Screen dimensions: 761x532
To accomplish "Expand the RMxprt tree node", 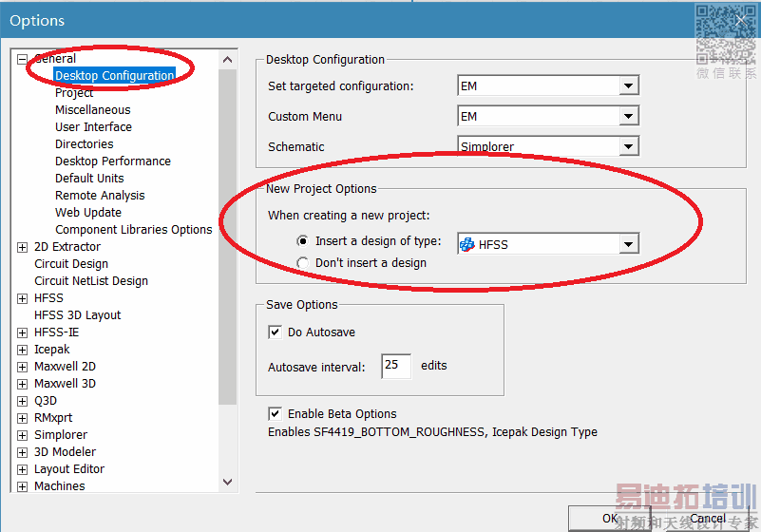I will point(22,418).
